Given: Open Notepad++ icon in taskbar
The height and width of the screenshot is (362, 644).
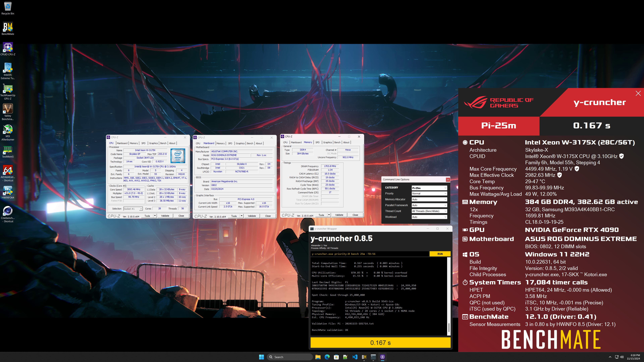Looking at the screenshot, I should coord(345,357).
